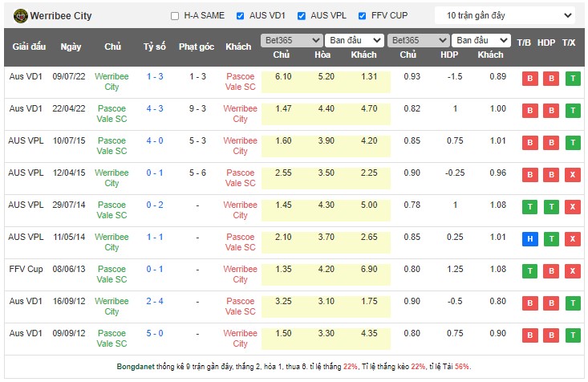Click first red B badge in 22/04/22 row
The image size is (588, 382).
coord(529,111)
